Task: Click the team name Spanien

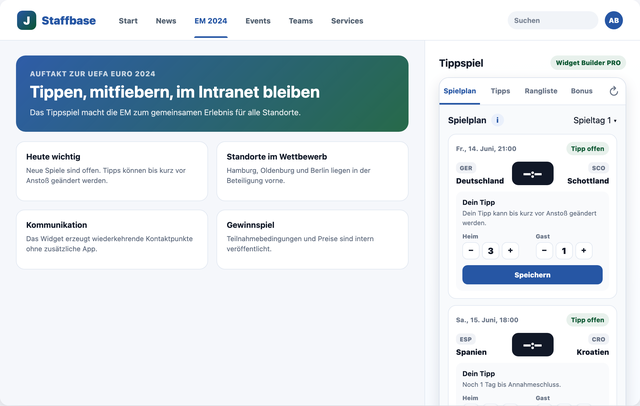Action: 471,352
